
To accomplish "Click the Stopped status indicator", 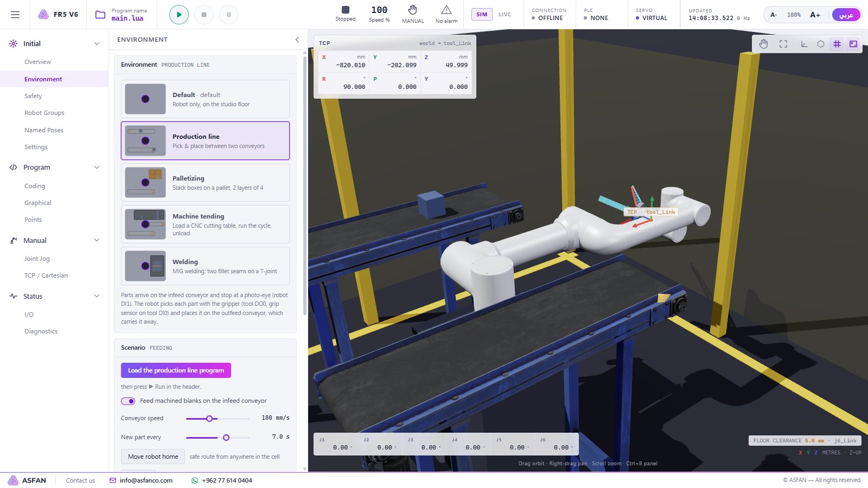I will click(x=346, y=14).
